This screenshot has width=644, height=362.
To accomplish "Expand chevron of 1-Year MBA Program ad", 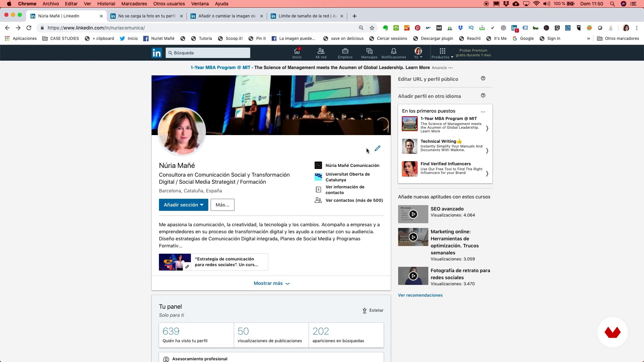I will tap(487, 128).
